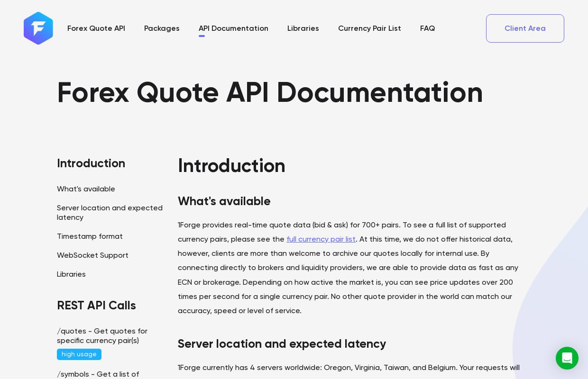The height and width of the screenshot is (379, 588).
Task: Go to the Packages page
Action: click(x=162, y=28)
